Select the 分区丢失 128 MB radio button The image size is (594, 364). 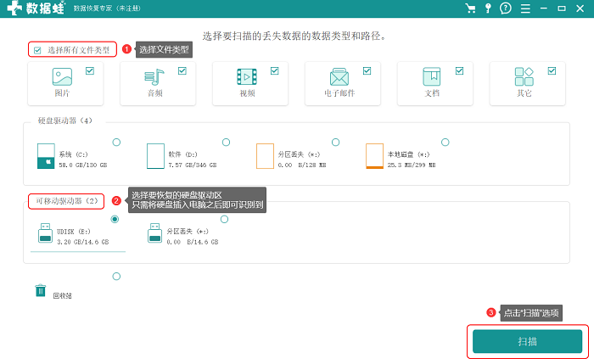point(335,142)
